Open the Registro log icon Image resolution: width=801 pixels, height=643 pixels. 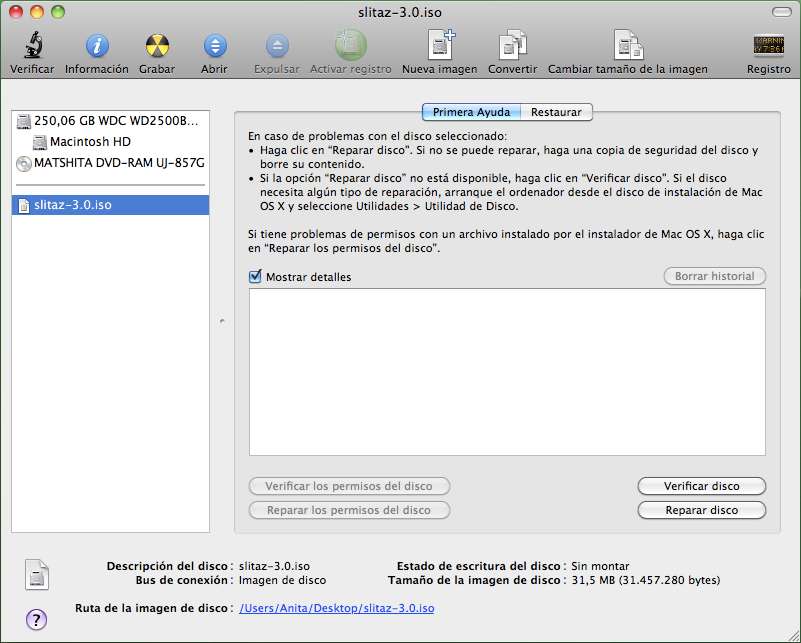769,45
